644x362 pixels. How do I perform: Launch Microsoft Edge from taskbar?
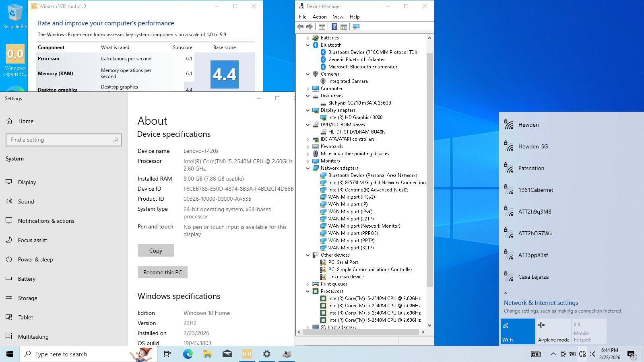tap(188, 354)
